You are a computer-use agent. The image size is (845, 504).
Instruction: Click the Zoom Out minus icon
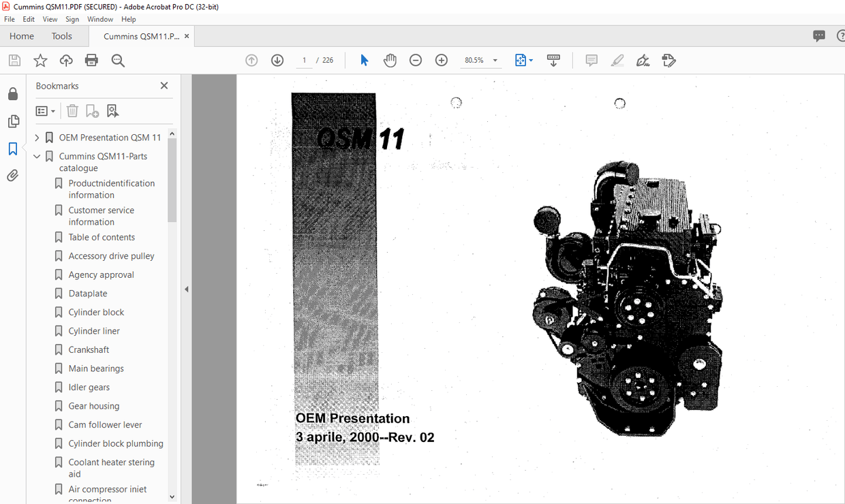point(416,60)
